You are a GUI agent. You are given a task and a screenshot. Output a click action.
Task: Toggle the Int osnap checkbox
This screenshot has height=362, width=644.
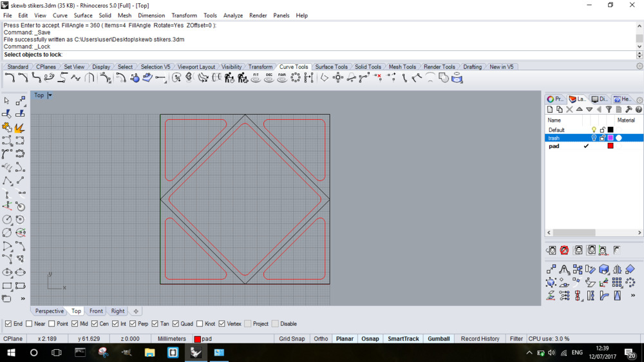click(x=115, y=324)
